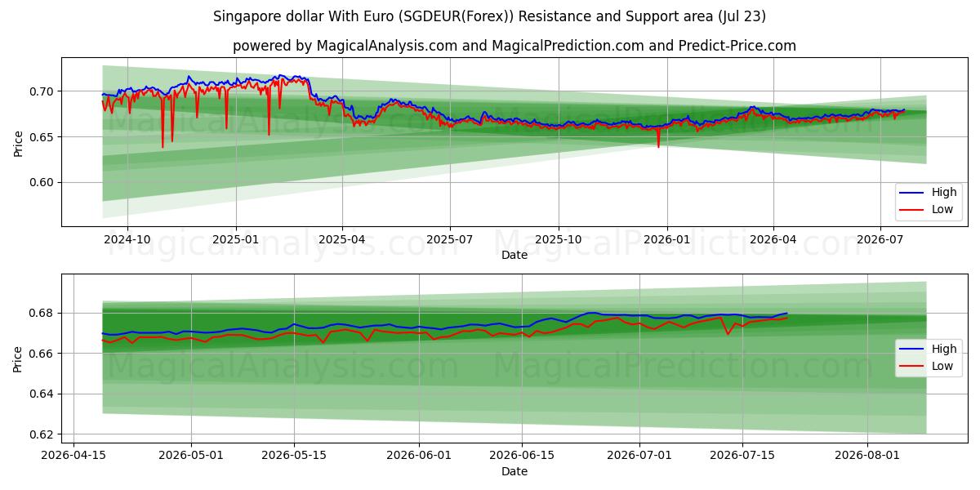Click the '0.66' price tick in bottom chart
This screenshot has width=980, height=490.
(x=42, y=354)
